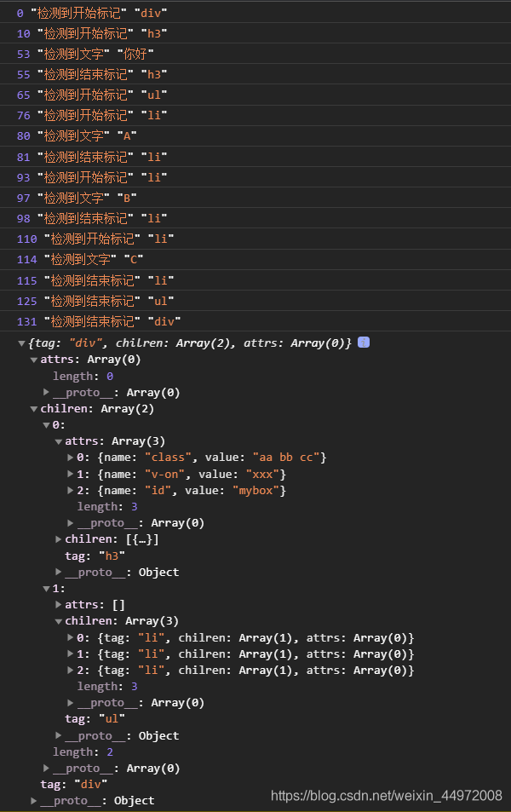
Task: Expand the {name: "class"} attribute entry
Action: [x=71, y=458]
